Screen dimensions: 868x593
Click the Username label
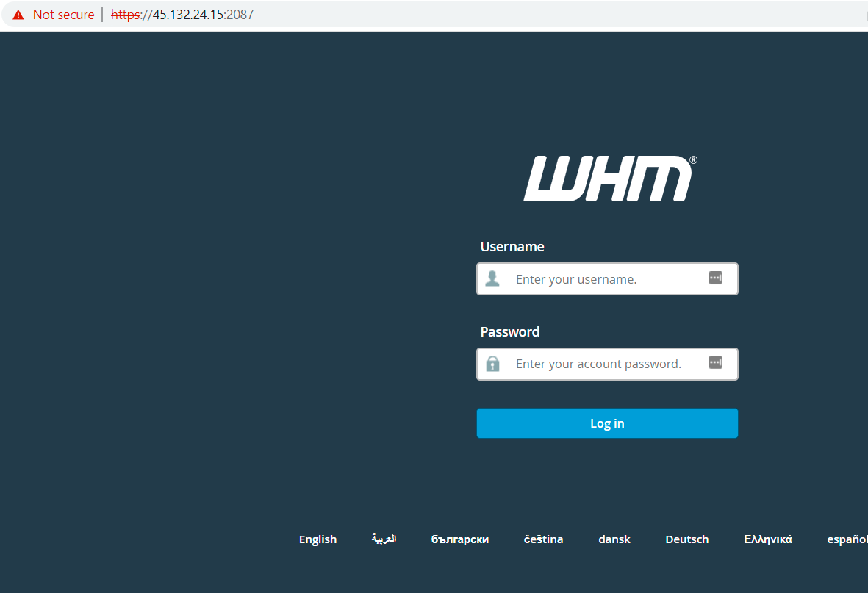[512, 247]
